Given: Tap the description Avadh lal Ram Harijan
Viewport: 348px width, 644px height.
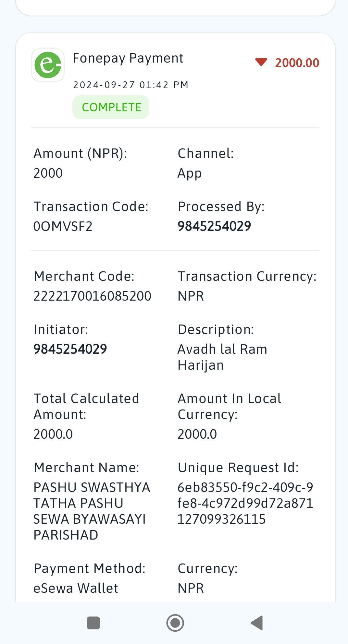Looking at the screenshot, I should [x=222, y=357].
